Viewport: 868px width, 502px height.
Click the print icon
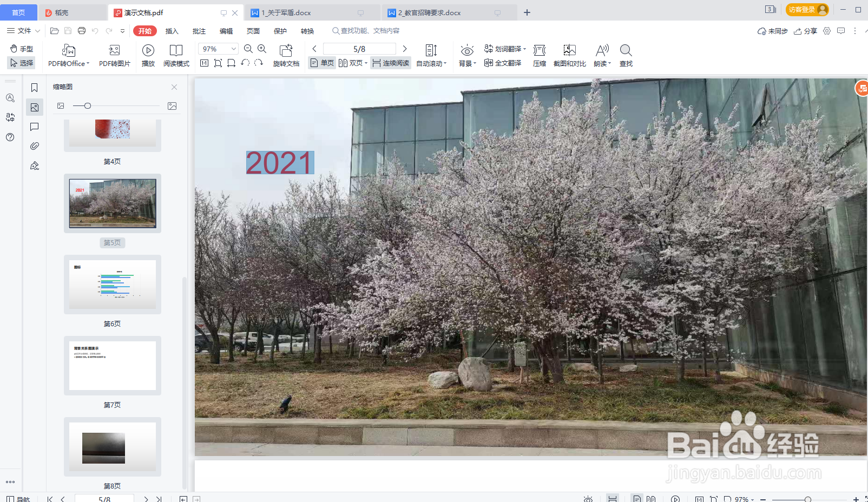tap(82, 31)
